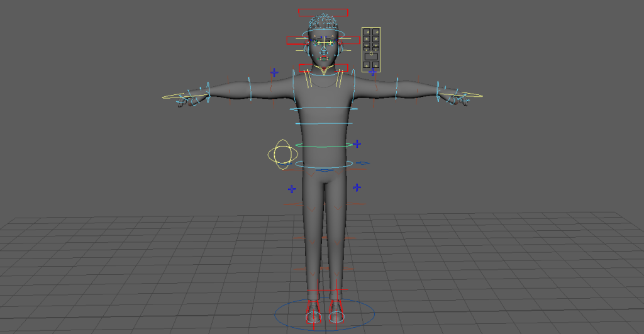The height and width of the screenshot is (334, 644).
Task: Select the yellow gyroscope-shaped control near the hip
Action: (x=283, y=155)
